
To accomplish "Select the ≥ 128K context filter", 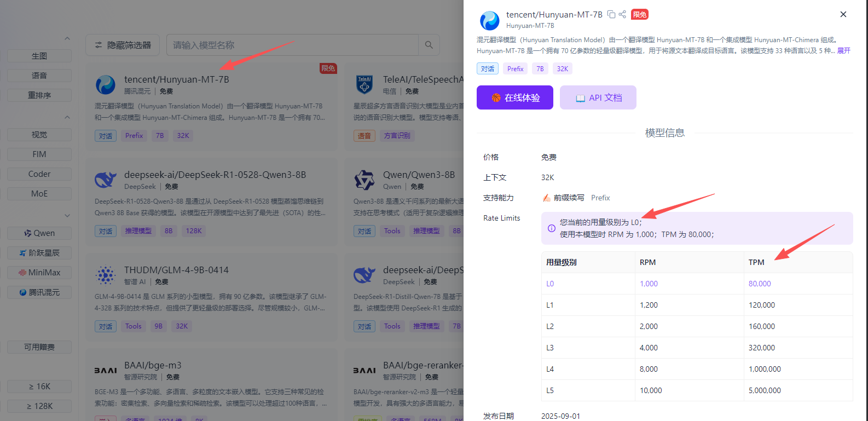I will pos(39,406).
